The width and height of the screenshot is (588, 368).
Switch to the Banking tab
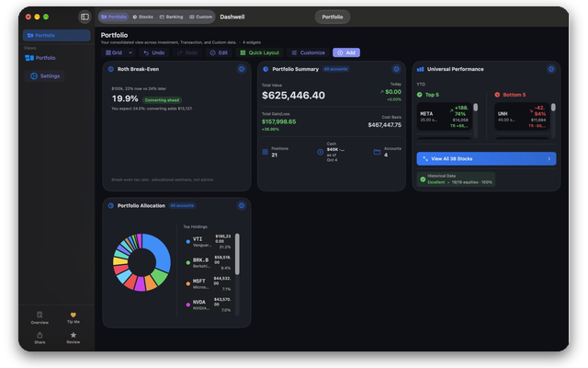[x=172, y=17]
